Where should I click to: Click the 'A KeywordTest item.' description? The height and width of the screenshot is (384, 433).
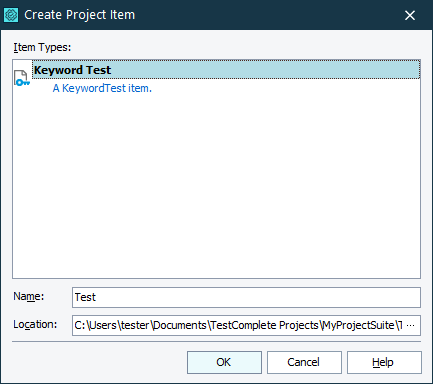(x=102, y=88)
